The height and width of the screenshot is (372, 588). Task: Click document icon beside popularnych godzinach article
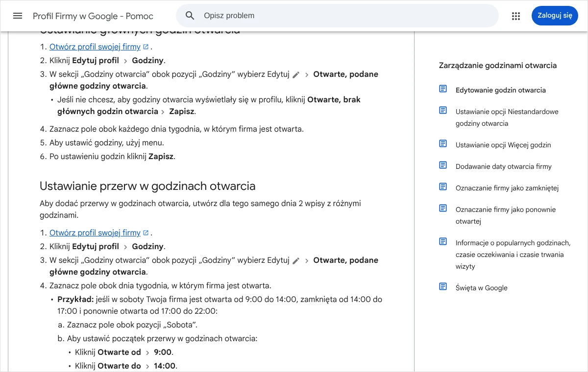[443, 242]
